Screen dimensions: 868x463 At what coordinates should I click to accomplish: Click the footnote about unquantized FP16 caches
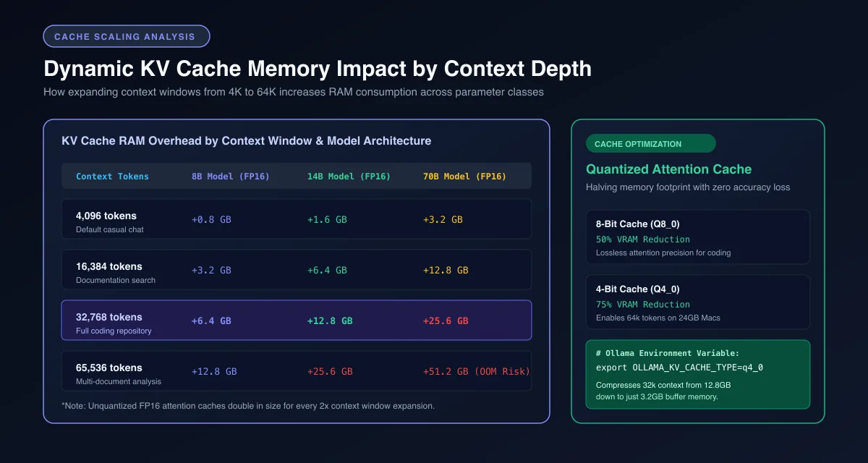tap(248, 406)
